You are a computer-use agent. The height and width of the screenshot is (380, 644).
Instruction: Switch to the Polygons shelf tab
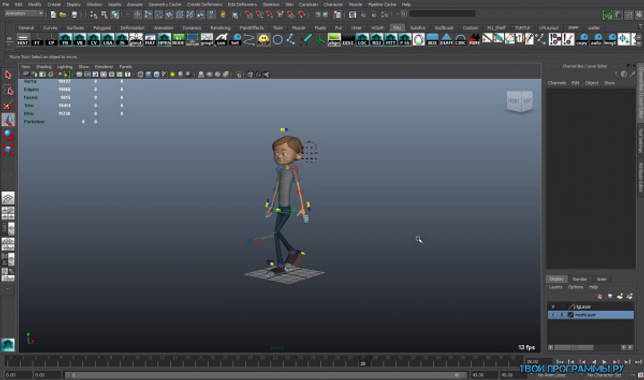tap(102, 28)
